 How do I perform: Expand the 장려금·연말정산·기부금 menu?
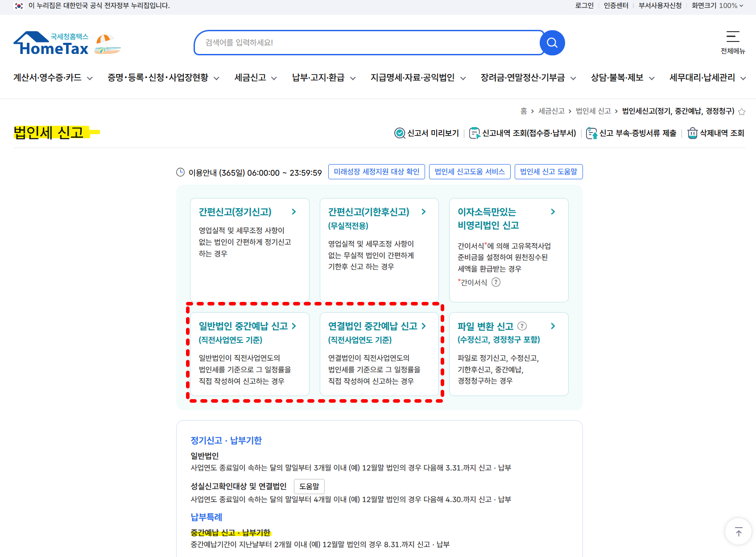point(529,78)
